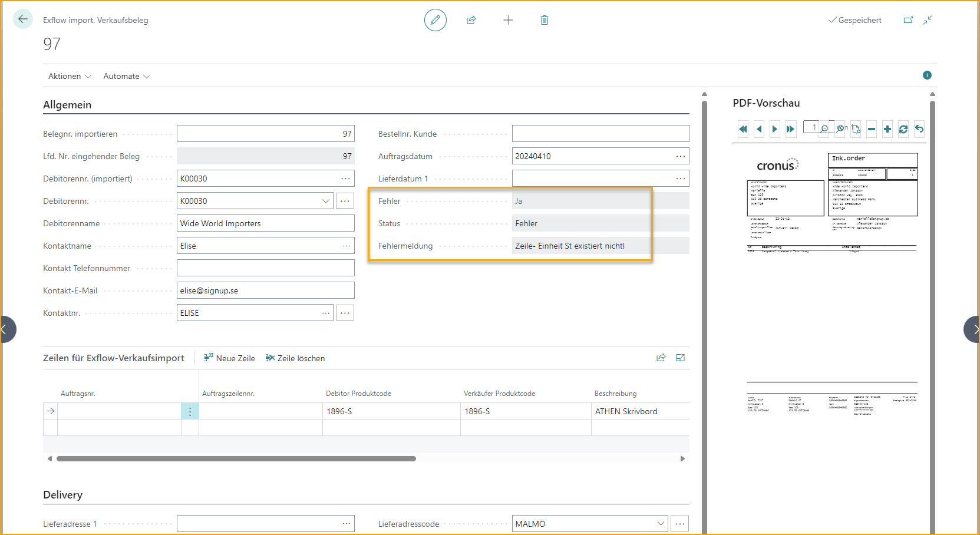Expand the Debitorennr. dropdown
Screen dimensions: 980x535
coord(325,201)
